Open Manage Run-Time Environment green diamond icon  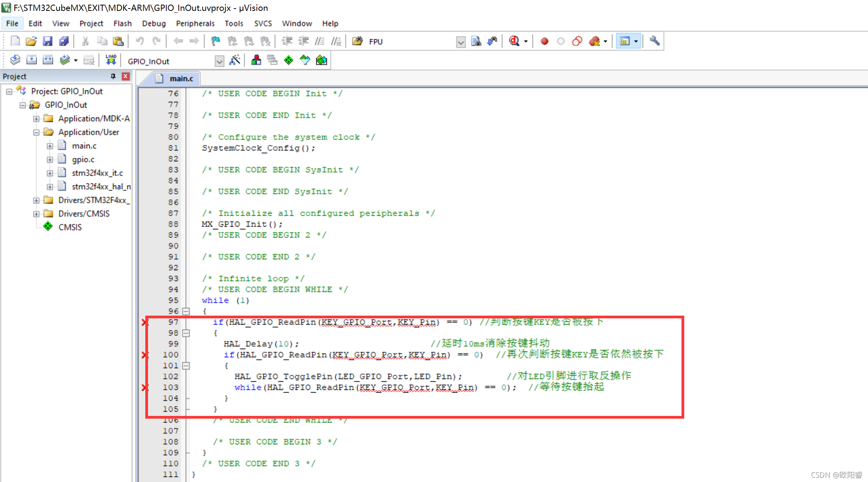point(289,60)
